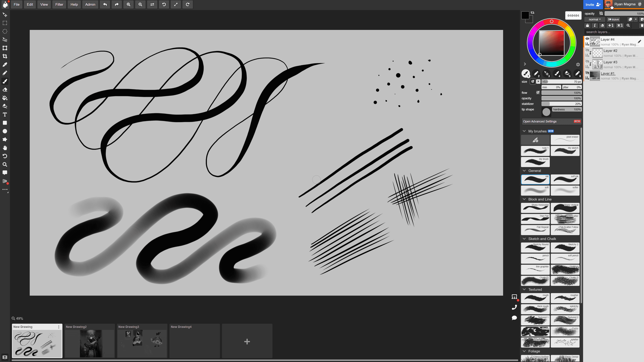644x362 pixels.
Task: Show Layer #2 using its eye icon
Action: click(587, 50)
